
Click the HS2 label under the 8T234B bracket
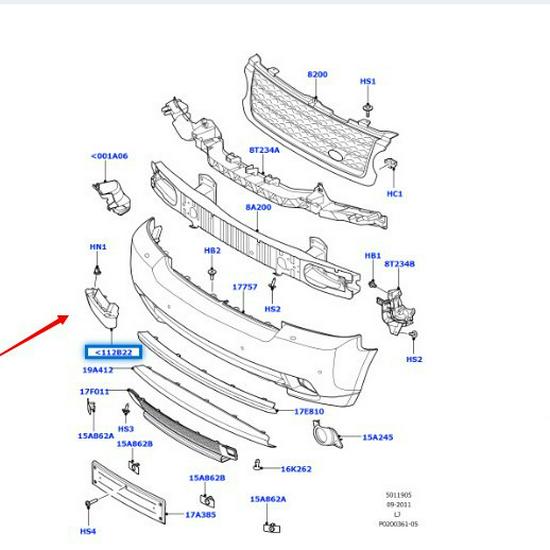414,360
